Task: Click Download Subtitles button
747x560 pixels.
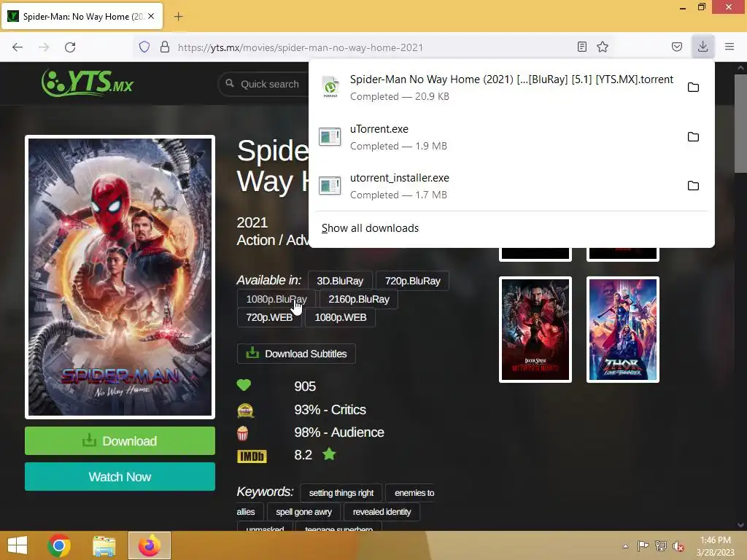Action: (x=296, y=354)
